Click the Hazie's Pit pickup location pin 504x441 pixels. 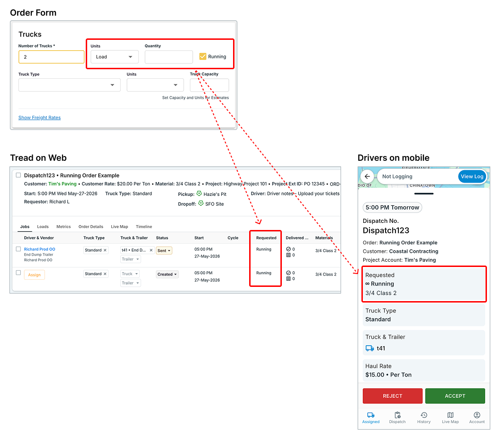coord(199,193)
